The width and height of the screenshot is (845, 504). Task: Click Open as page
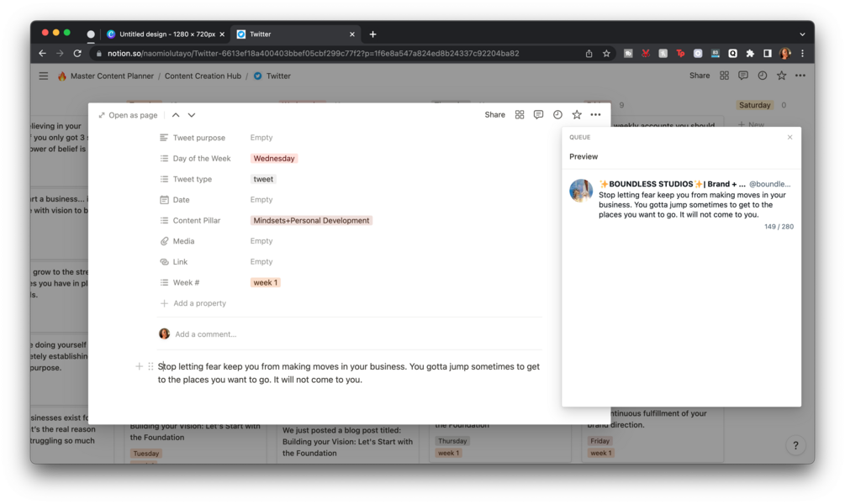click(128, 115)
